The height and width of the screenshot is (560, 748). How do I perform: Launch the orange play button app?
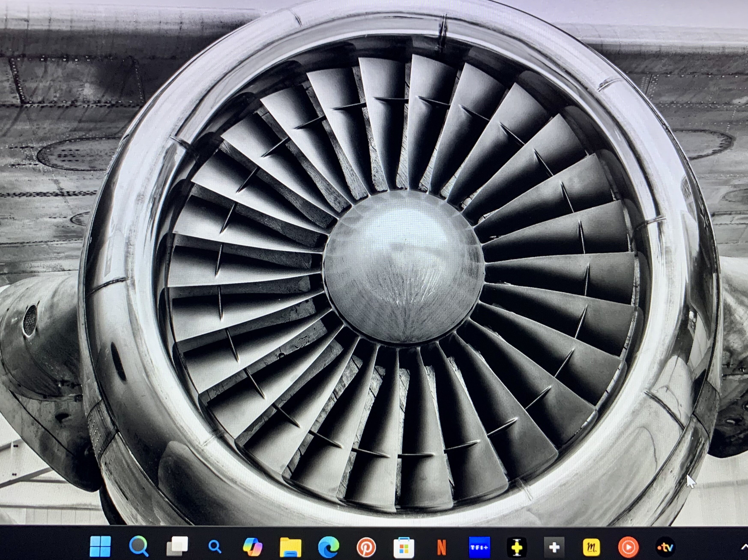[629, 547]
